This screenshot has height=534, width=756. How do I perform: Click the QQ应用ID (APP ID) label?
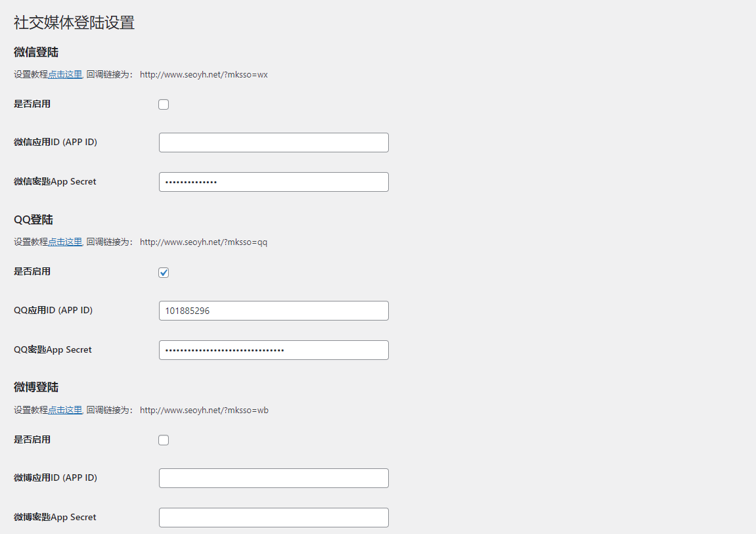tap(53, 311)
